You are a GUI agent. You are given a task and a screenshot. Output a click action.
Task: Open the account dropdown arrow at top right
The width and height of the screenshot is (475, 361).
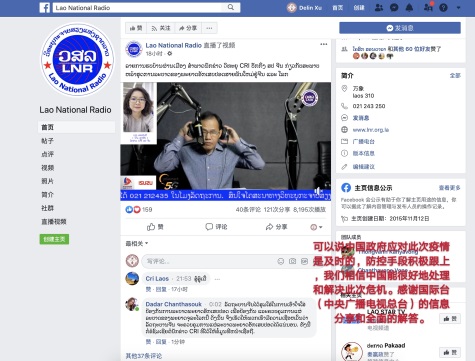click(459, 8)
